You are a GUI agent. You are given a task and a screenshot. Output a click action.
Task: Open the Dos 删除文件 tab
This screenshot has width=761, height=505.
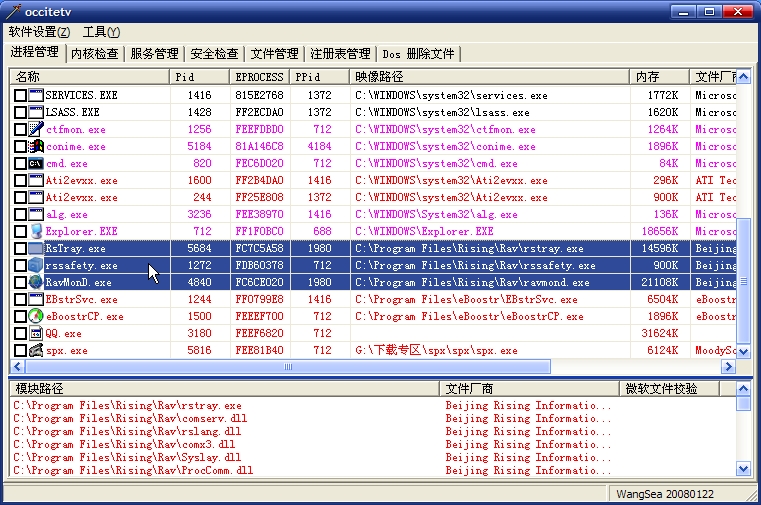click(x=418, y=53)
